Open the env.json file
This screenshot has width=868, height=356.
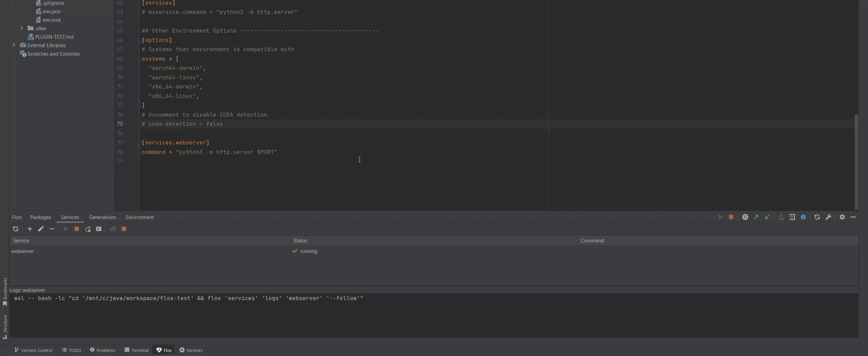click(x=48, y=11)
